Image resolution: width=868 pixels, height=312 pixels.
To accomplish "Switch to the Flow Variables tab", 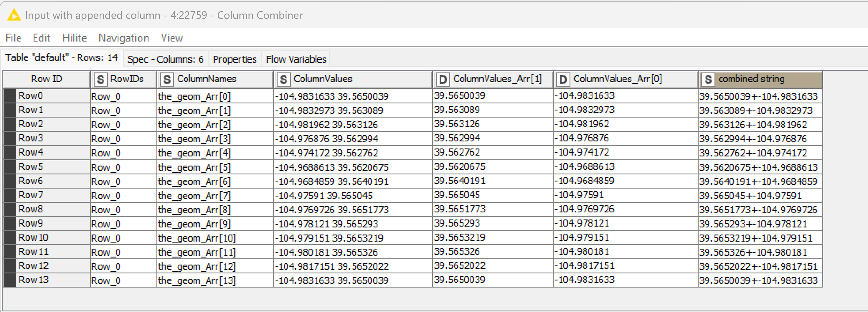I will [296, 59].
